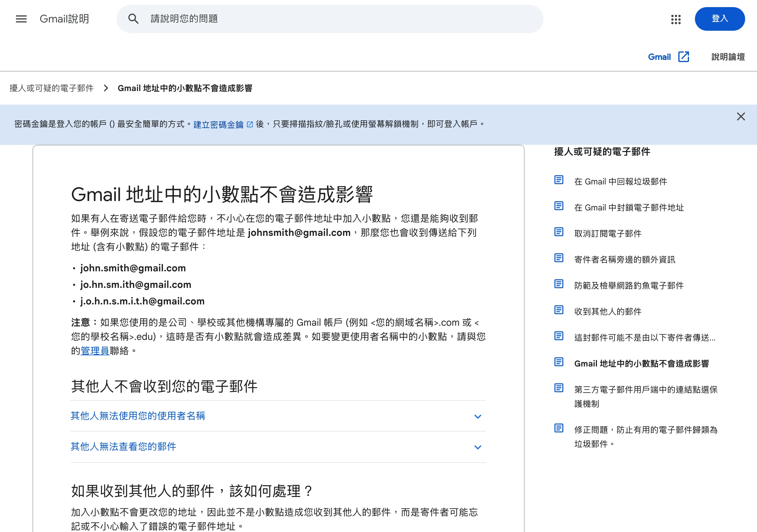Screen dimensions: 757x532
Task: Open the Google apps grid
Action: tap(676, 19)
